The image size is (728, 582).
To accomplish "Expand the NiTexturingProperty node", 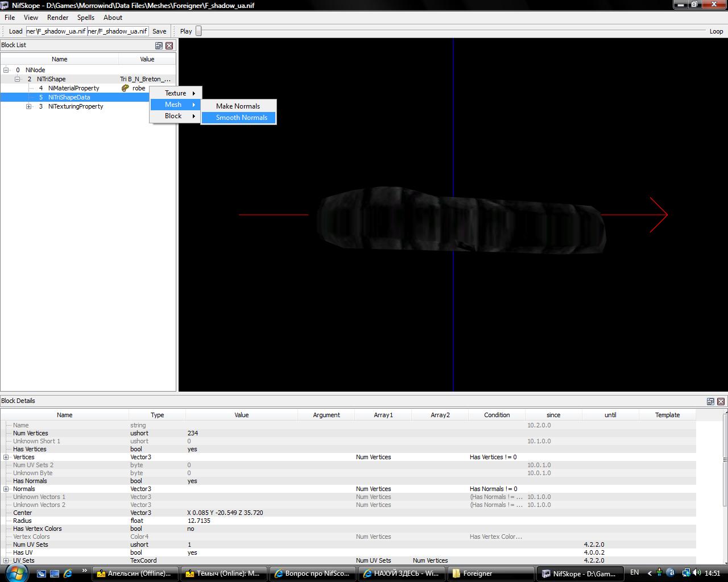I will pos(29,106).
